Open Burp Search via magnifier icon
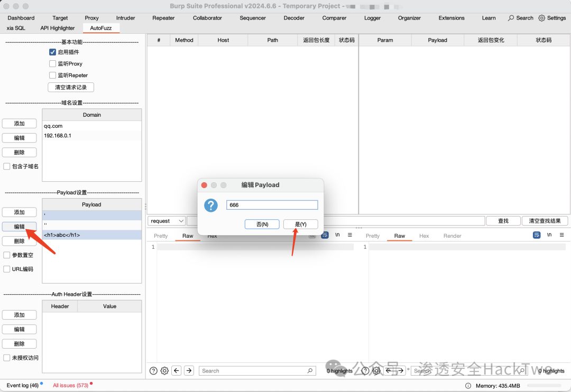The height and width of the screenshot is (392, 571). tap(511, 18)
